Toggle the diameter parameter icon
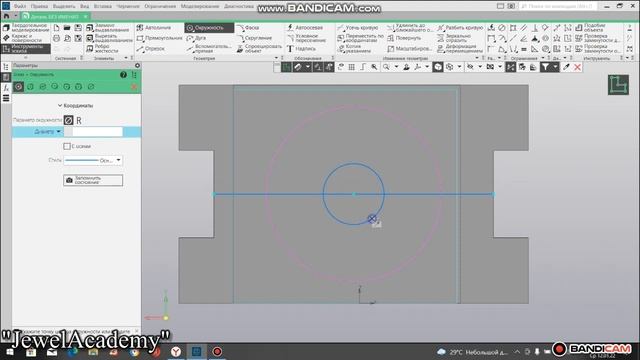Screen dimensions: 640x360 point(69,120)
